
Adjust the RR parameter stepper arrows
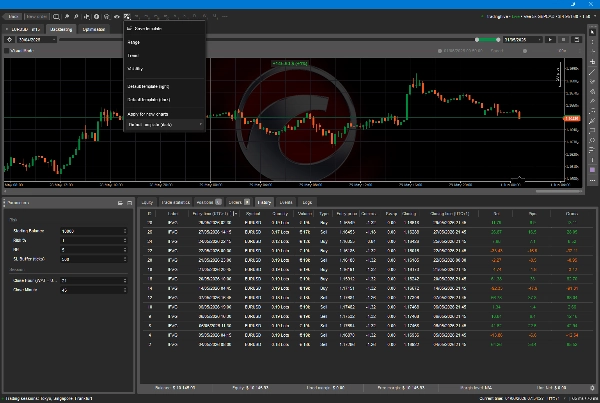125,250
